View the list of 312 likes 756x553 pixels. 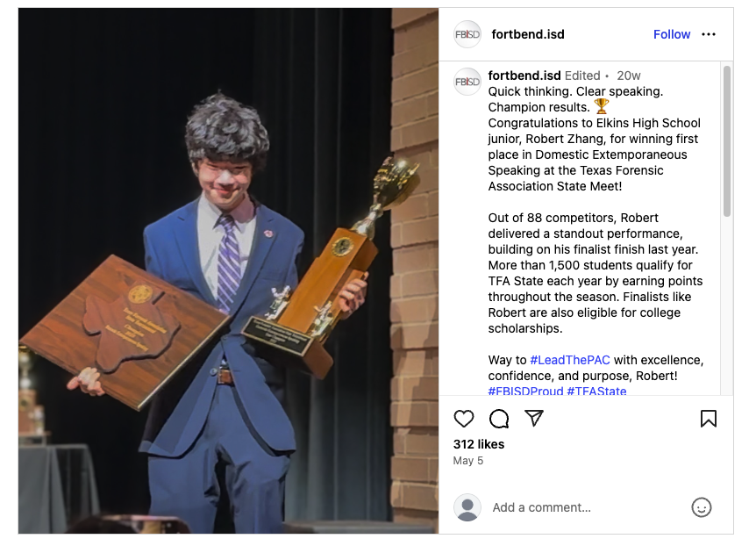point(479,444)
